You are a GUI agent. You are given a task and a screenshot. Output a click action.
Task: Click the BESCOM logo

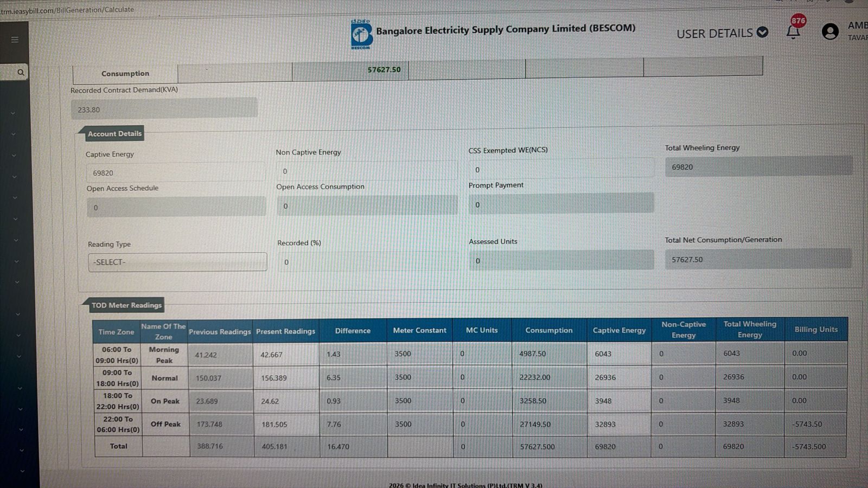click(361, 35)
